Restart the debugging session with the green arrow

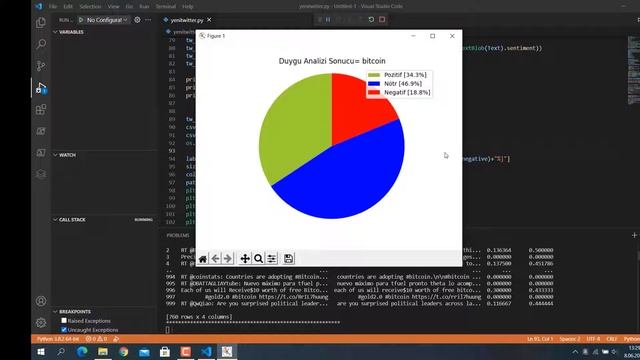[371, 20]
